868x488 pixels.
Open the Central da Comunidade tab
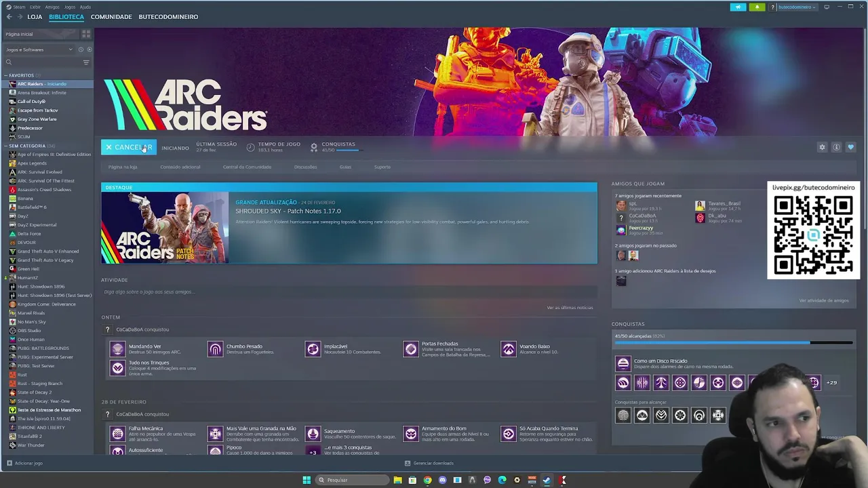(x=247, y=167)
